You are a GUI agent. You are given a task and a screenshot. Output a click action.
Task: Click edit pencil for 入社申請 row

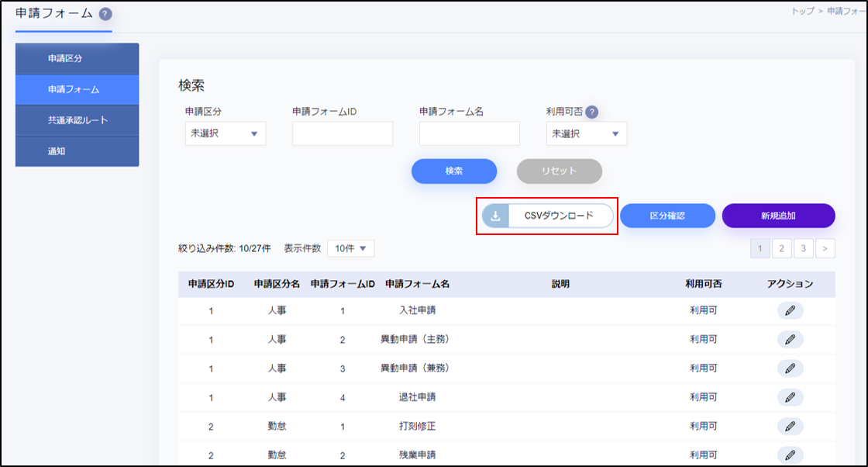(790, 310)
